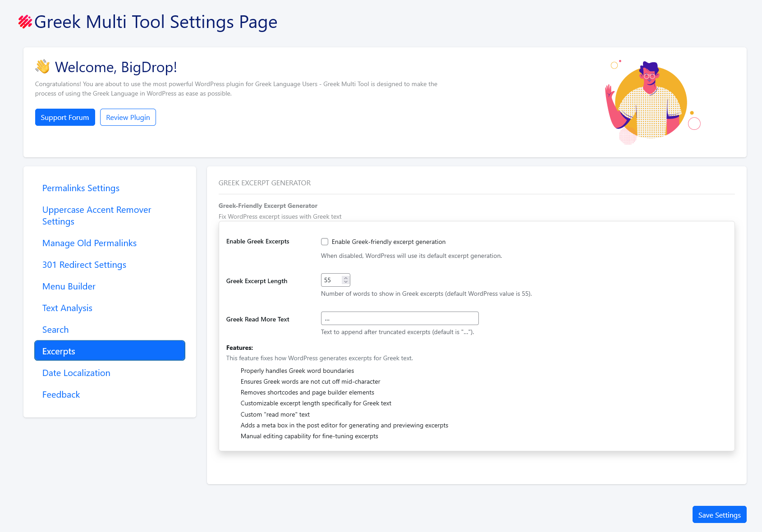This screenshot has height=532, width=762.
Task: Open the Support Forum
Action: pos(65,117)
